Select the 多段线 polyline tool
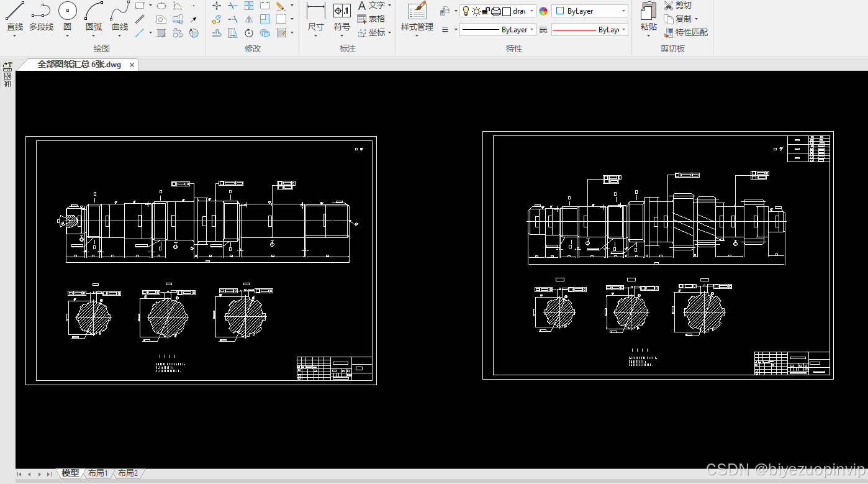The image size is (868, 484). pos(41,17)
